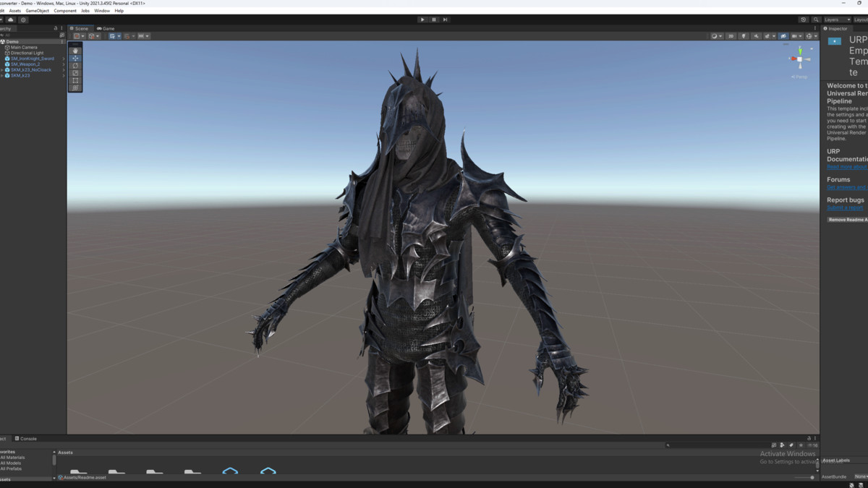
Task: Open increment snapping settings
Action: tap(144, 36)
